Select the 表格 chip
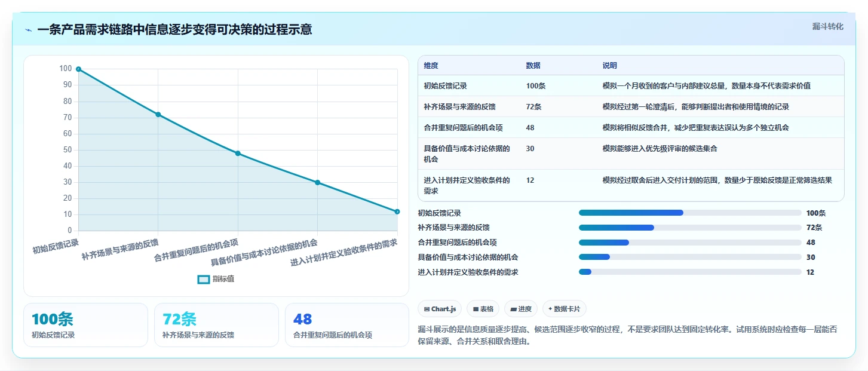 (483, 309)
